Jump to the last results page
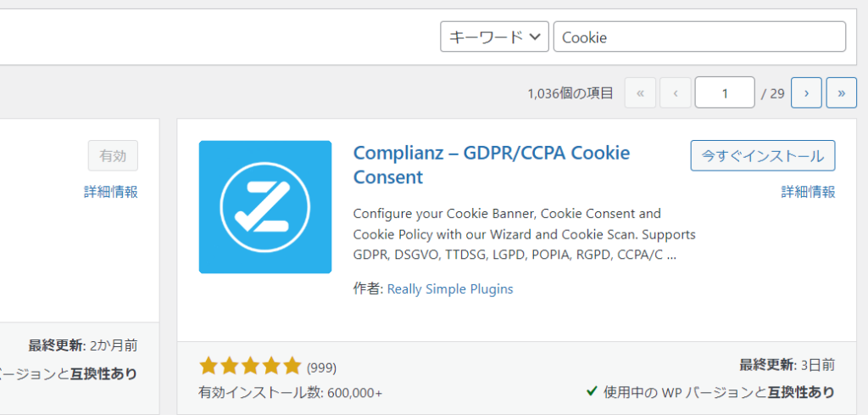 coord(841,93)
